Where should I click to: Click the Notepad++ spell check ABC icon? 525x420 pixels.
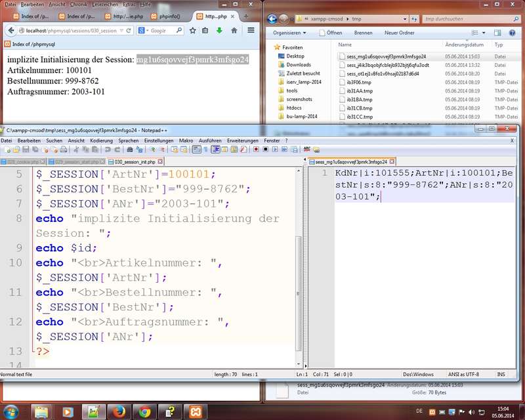pyautogui.click(x=306, y=150)
